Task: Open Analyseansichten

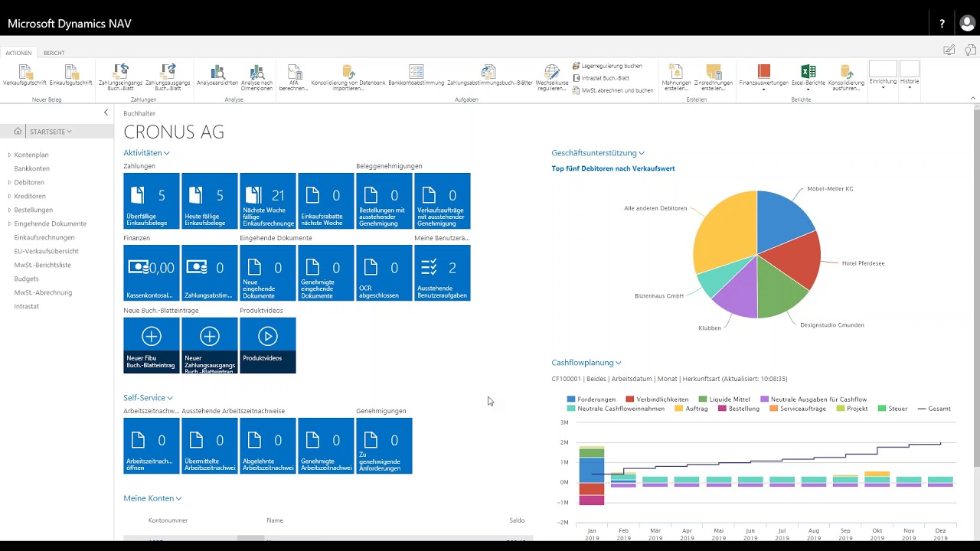Action: point(217,75)
